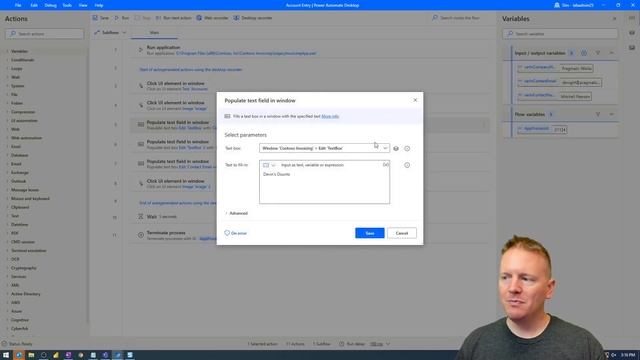Collapse the Input / output variables section
Image resolution: width=640 pixels, height=360 pixels.
click(x=611, y=53)
